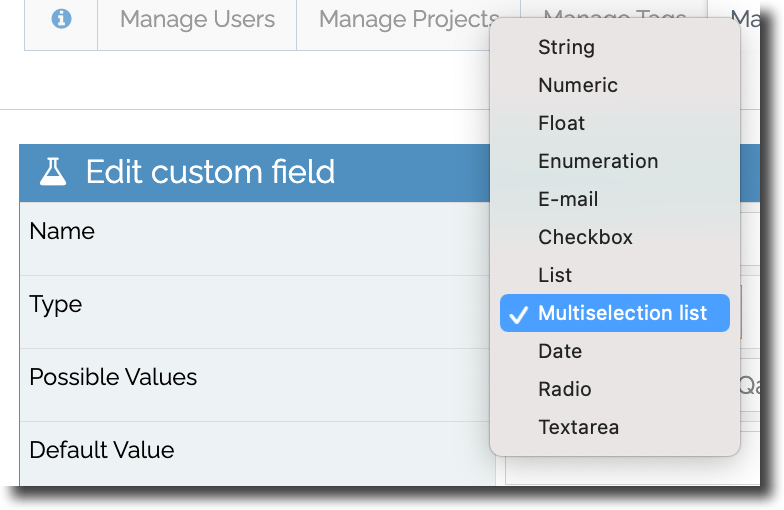
Task: Select Checkbox from the type menu
Action: 585,237
